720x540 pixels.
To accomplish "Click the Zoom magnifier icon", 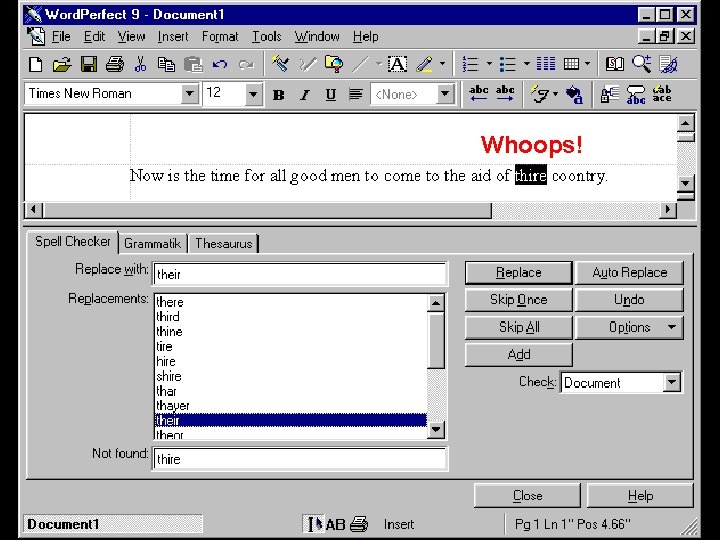I will [641, 64].
